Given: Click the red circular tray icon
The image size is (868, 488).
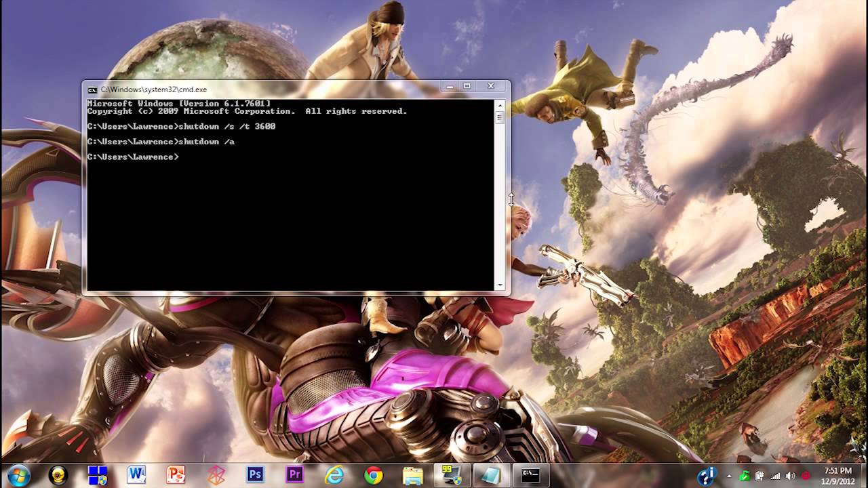Looking at the screenshot, I should [806, 476].
